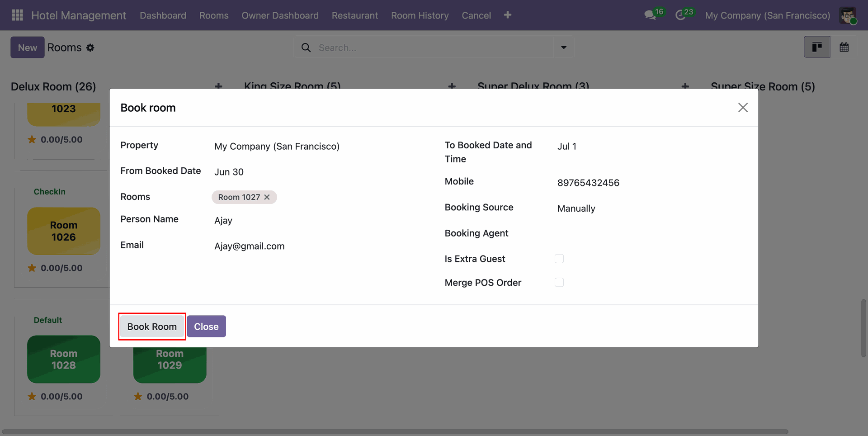Open the Booking Agent dropdown field
The height and width of the screenshot is (436, 868).
click(x=651, y=233)
